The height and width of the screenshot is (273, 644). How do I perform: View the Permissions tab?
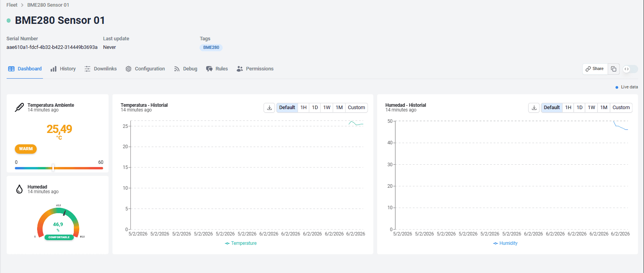pyautogui.click(x=255, y=69)
